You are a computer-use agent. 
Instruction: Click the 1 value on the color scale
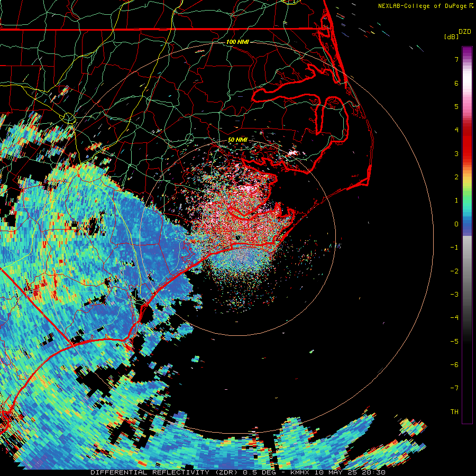point(456,200)
